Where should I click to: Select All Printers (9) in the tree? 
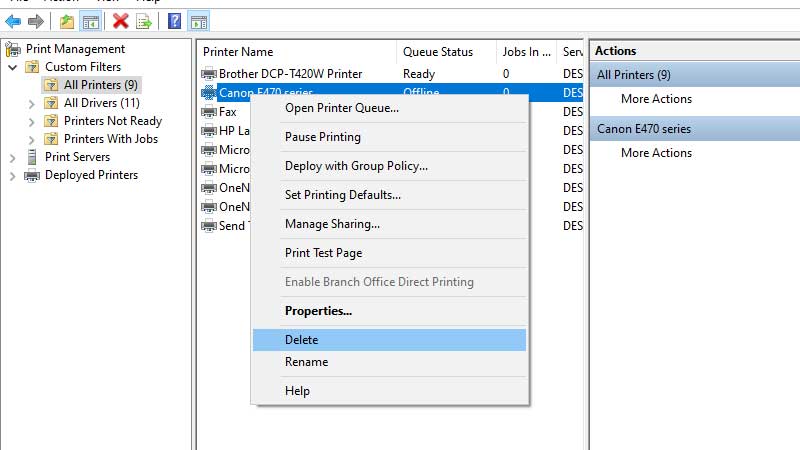click(x=101, y=85)
